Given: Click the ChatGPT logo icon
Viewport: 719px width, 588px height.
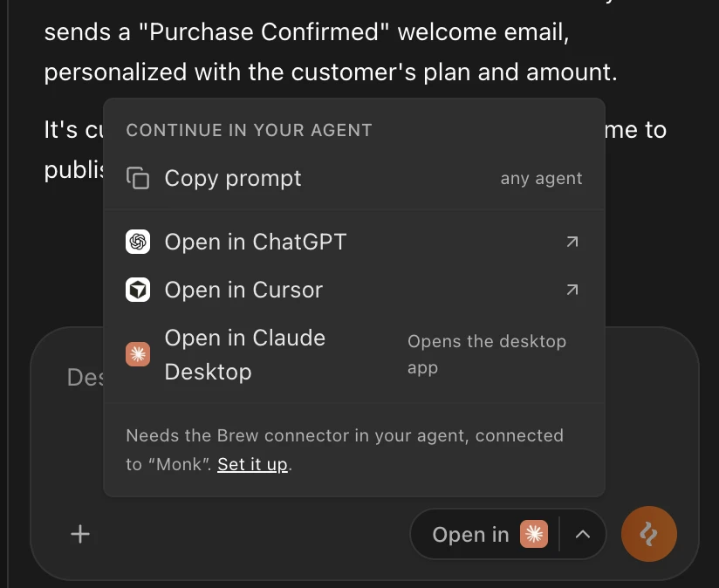Looking at the screenshot, I should click(x=138, y=242).
